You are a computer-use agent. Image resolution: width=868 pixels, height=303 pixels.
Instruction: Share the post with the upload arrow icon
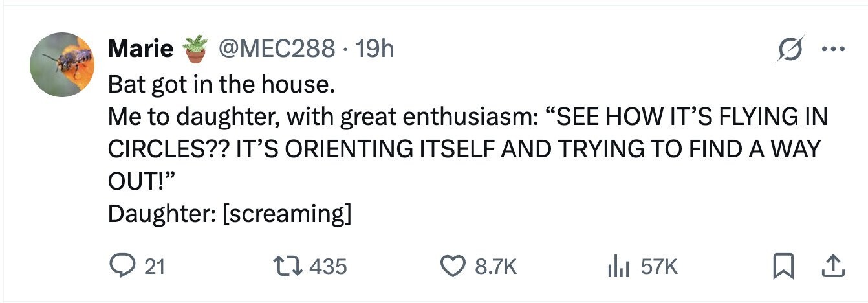[x=834, y=265]
